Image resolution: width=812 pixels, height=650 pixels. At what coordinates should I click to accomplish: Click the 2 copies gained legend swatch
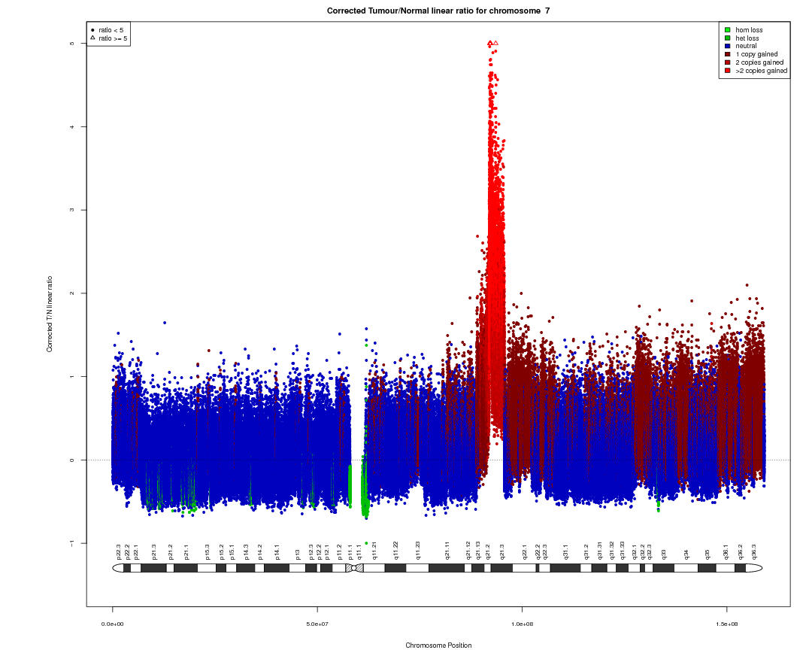tap(728, 62)
